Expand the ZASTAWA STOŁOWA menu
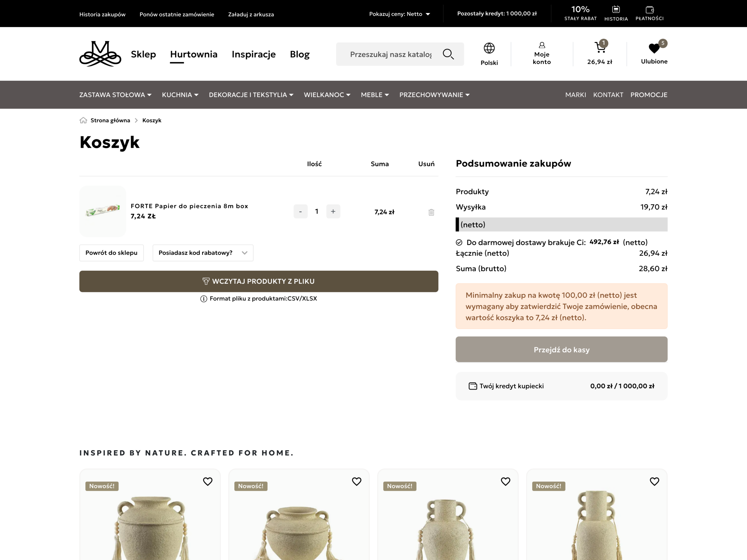 click(116, 95)
